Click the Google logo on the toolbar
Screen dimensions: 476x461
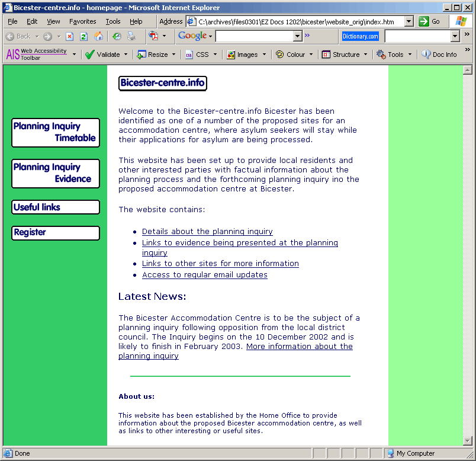(x=192, y=36)
